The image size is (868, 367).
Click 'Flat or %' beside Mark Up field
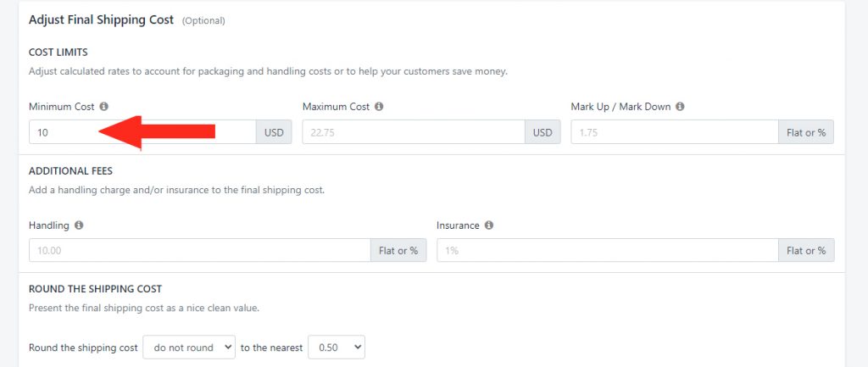[806, 132]
